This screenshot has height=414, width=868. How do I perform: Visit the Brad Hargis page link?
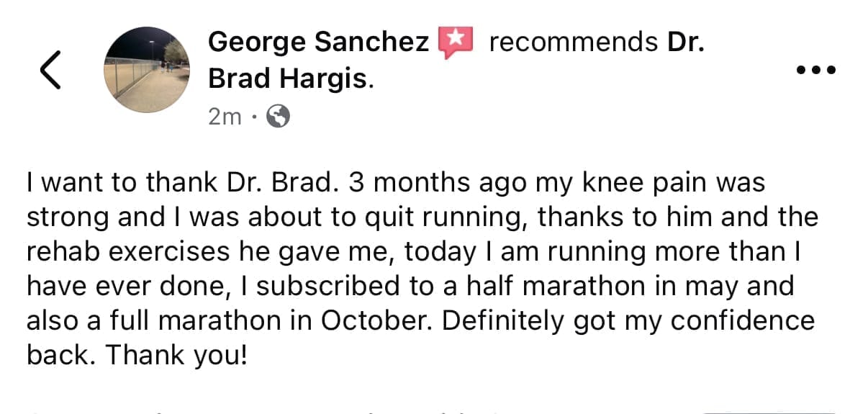click(289, 78)
